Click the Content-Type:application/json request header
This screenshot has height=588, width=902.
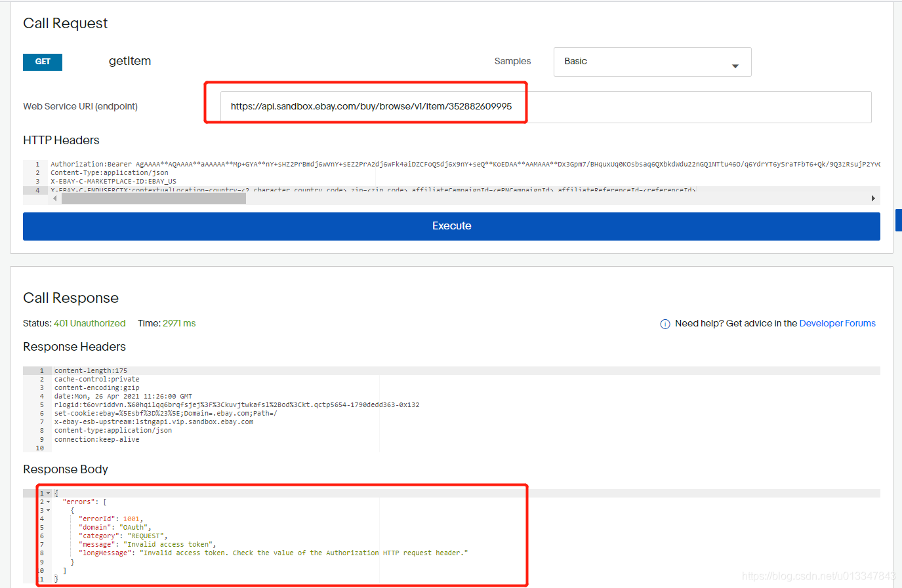(x=110, y=173)
